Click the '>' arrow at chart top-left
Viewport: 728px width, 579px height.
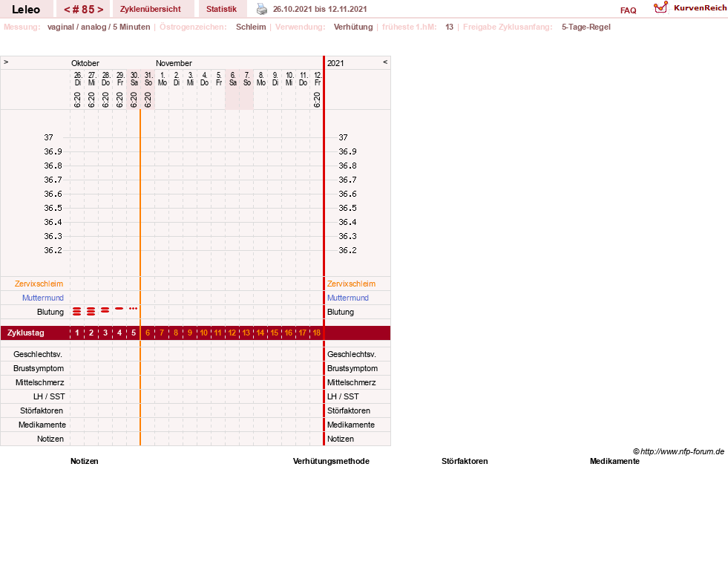(x=6, y=62)
